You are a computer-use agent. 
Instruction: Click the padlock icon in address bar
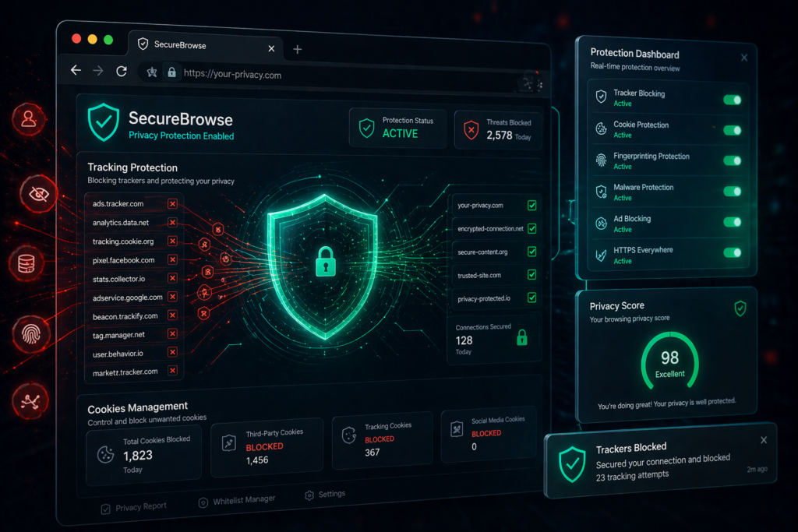click(x=171, y=73)
